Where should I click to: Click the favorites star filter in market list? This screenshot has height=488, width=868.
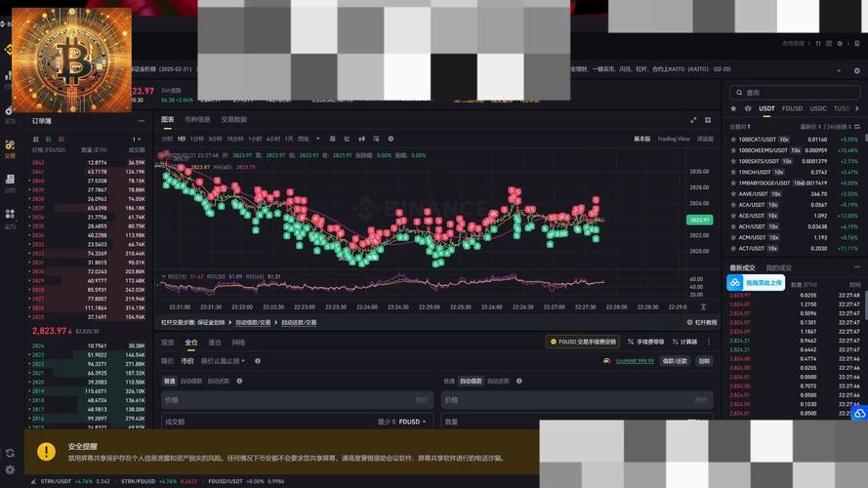point(733,108)
